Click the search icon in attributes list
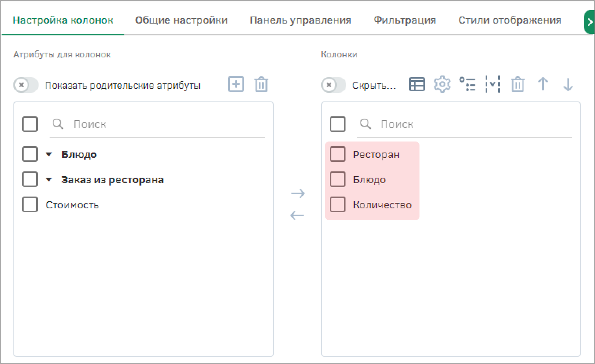 [58, 124]
